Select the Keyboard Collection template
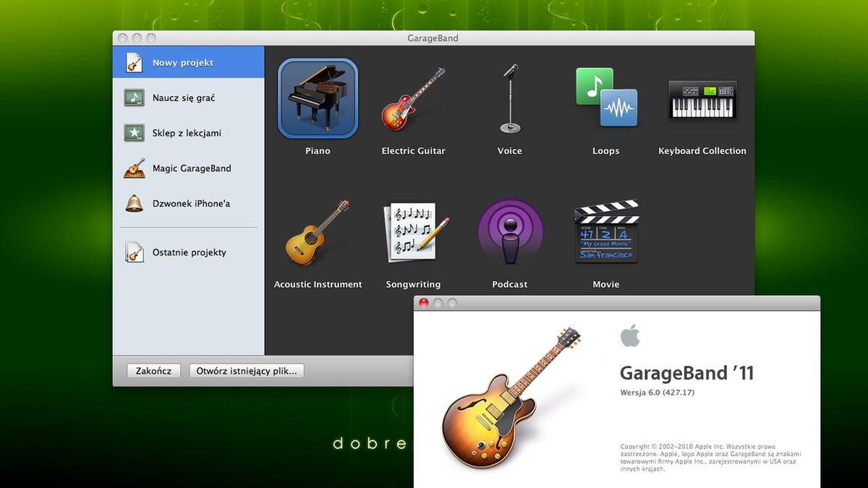Screen dimensions: 868x488 coord(701,101)
